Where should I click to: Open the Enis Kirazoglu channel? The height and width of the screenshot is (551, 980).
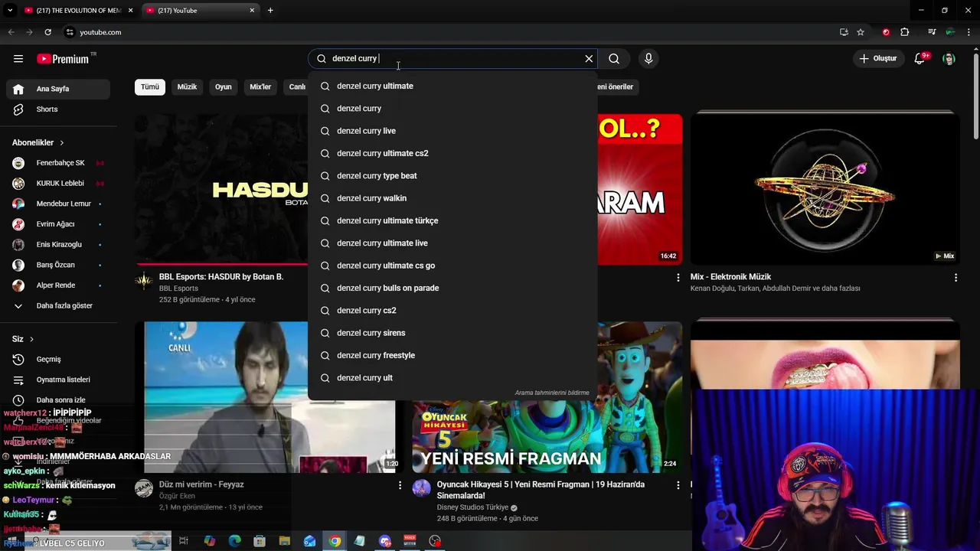pyautogui.click(x=58, y=245)
